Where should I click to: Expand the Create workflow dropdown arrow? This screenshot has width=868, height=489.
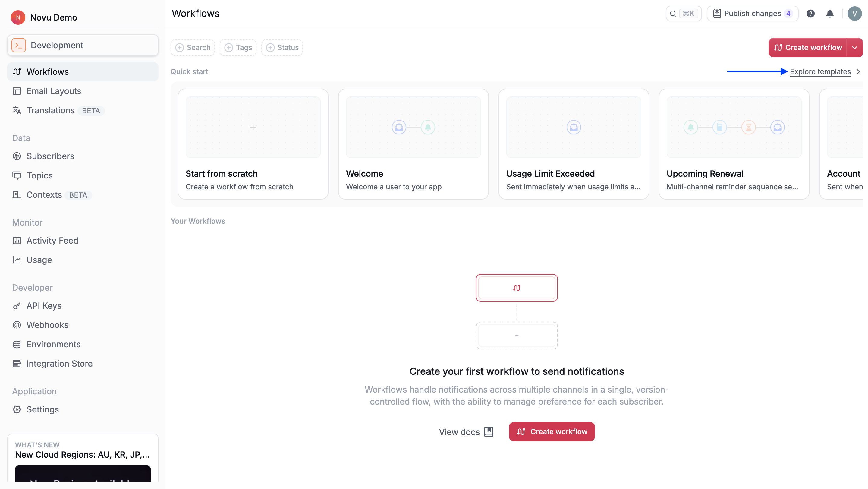[854, 48]
